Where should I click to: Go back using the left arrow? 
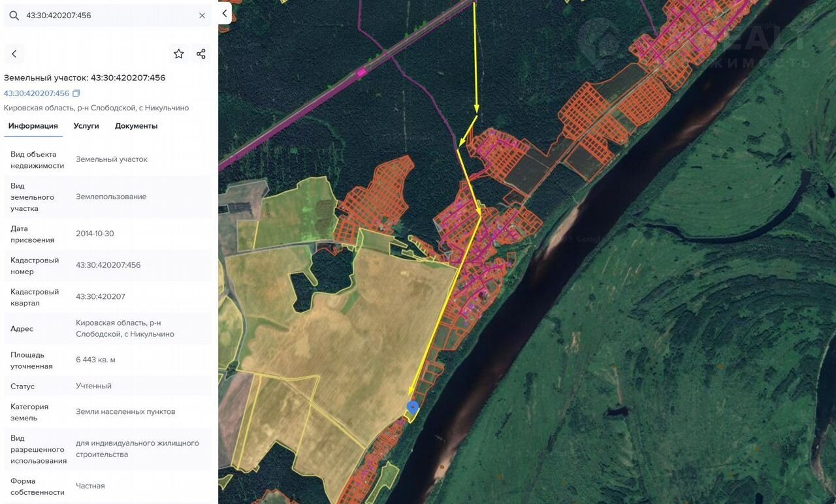(14, 54)
